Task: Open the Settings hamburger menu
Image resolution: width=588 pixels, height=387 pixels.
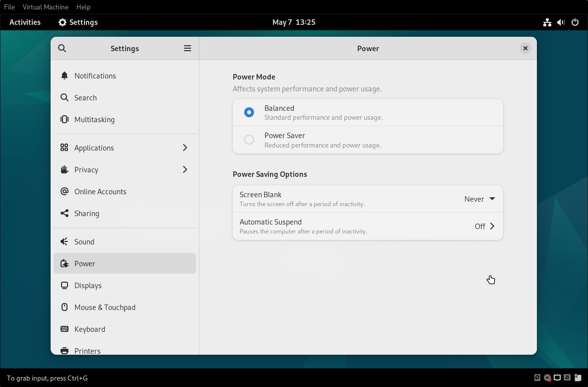Action: [188, 48]
